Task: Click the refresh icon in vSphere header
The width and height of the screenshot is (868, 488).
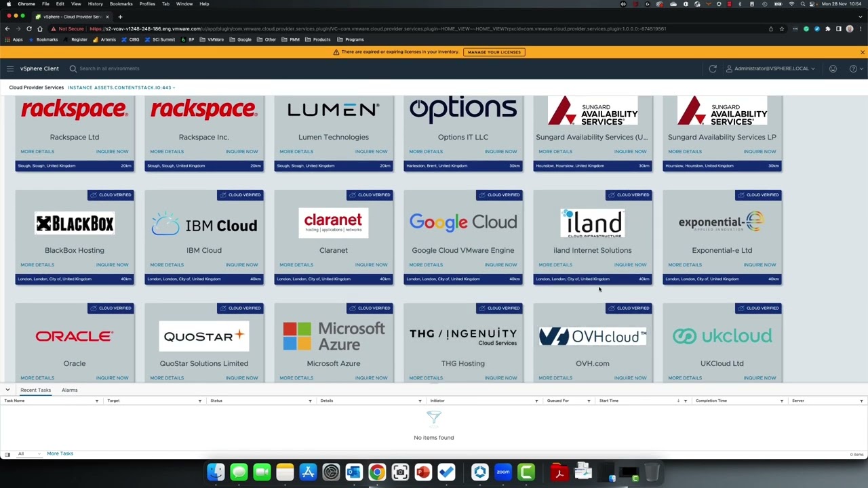Action: point(713,68)
